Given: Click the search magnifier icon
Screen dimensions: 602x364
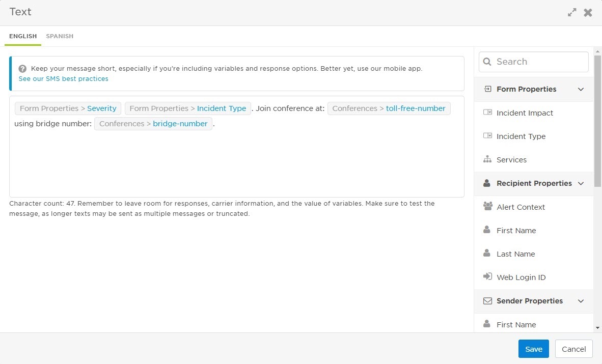Looking at the screenshot, I should point(487,62).
